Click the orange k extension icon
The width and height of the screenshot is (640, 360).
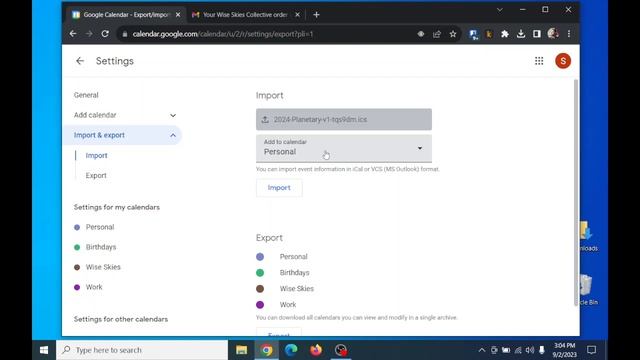tap(489, 34)
